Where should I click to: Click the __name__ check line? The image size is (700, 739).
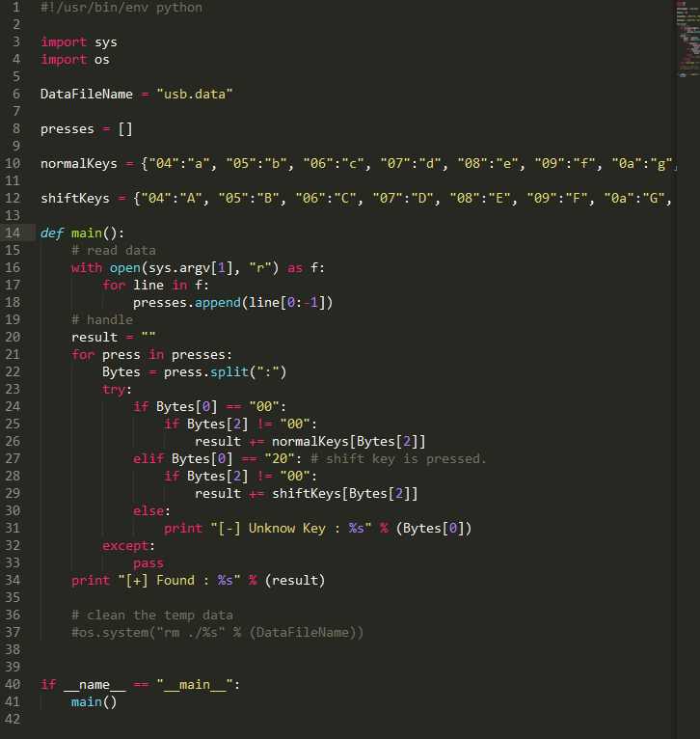[x=141, y=685]
